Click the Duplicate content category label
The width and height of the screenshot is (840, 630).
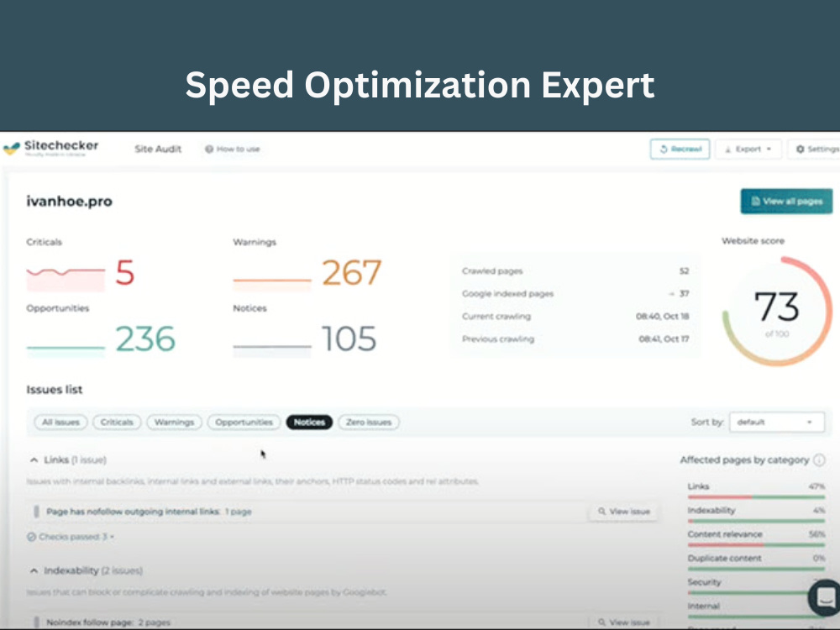tap(724, 559)
